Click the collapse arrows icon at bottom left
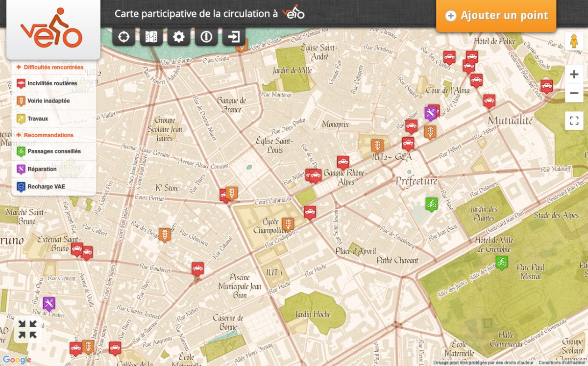Screen dimensions: 588x366 tap(27, 329)
